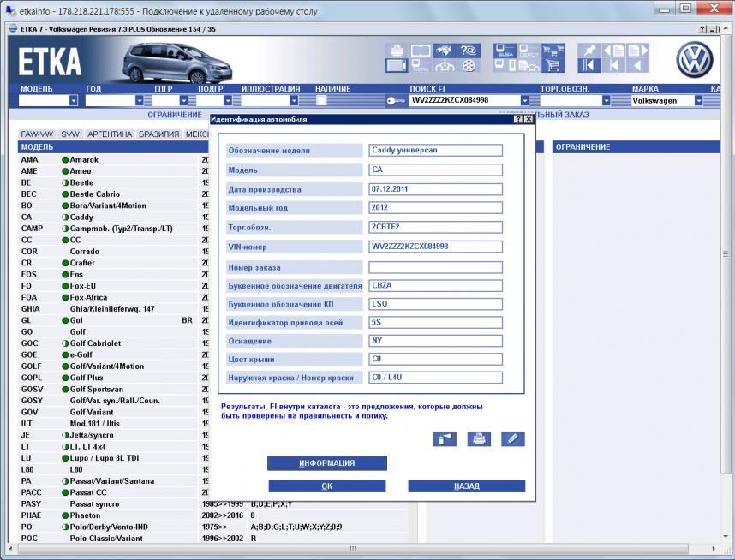Select the Golf Plus row
Image resolution: width=735 pixels, height=560 pixels.
(x=113, y=378)
